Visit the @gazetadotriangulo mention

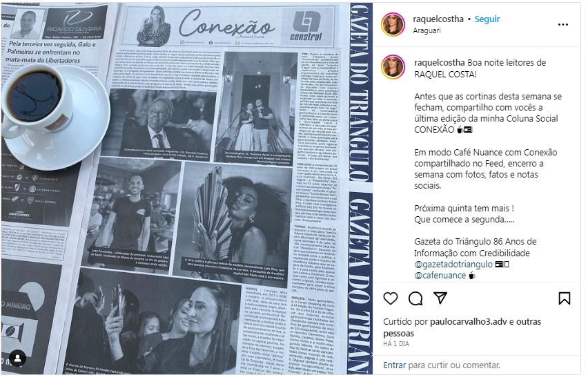pos(453,264)
